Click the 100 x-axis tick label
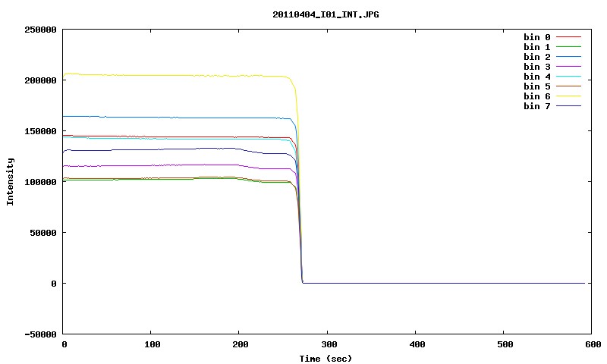This screenshot has height=364, width=607. tap(153, 344)
